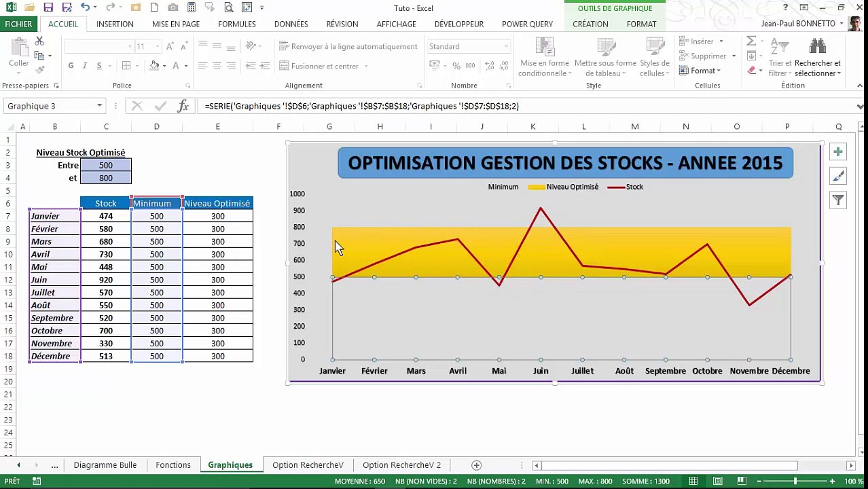Click the percent style icon
The image size is (868, 489).
[x=456, y=66]
